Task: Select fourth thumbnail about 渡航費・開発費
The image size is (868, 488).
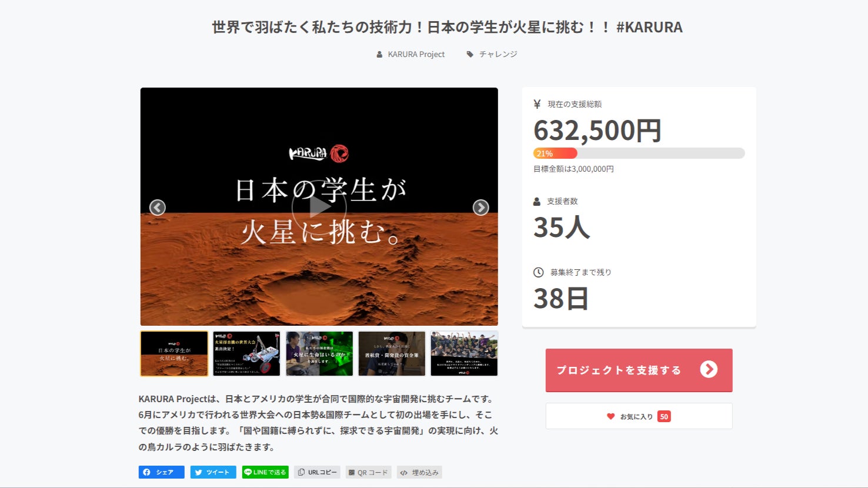Action: (x=392, y=353)
